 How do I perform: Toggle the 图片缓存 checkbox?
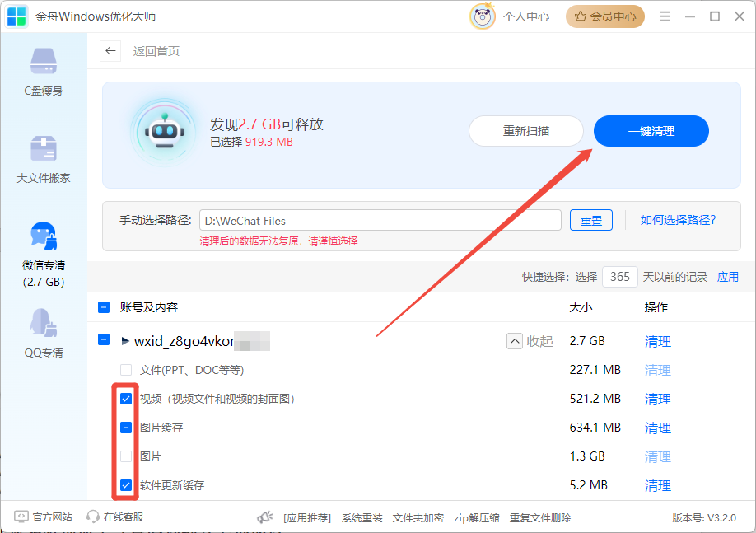tap(126, 428)
